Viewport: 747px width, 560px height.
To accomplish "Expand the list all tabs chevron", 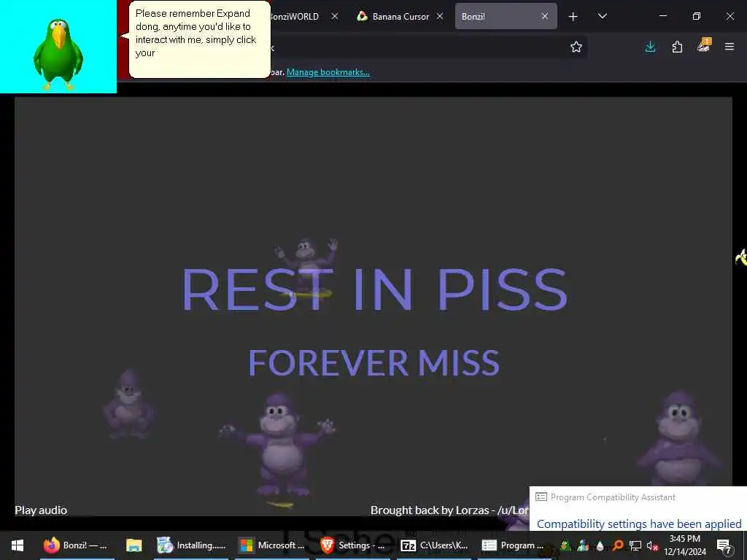I will tap(602, 16).
